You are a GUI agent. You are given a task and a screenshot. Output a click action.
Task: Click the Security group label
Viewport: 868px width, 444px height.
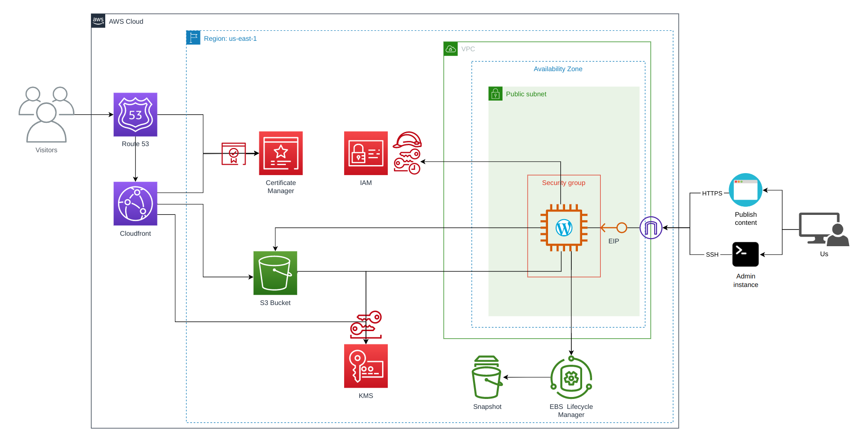point(563,183)
